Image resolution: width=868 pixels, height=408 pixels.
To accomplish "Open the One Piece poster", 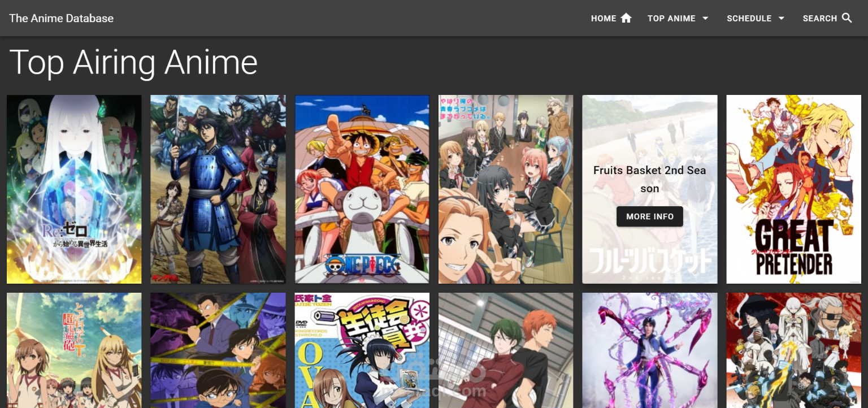I will pyautogui.click(x=362, y=189).
